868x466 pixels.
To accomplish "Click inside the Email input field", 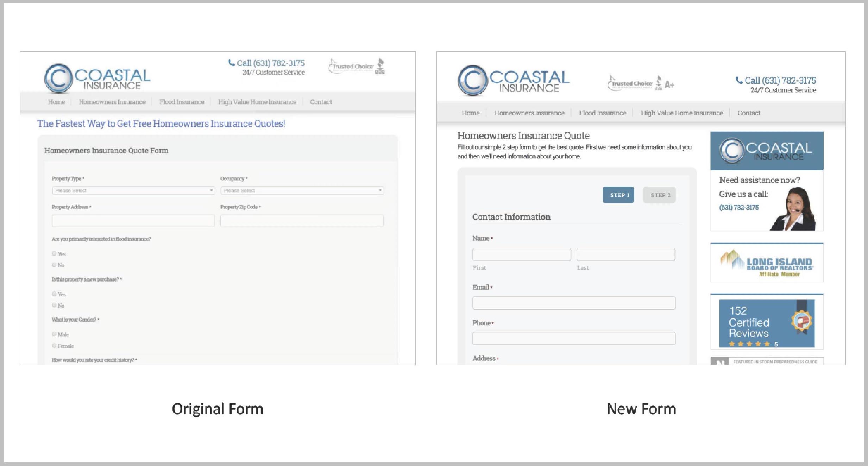I will [574, 303].
